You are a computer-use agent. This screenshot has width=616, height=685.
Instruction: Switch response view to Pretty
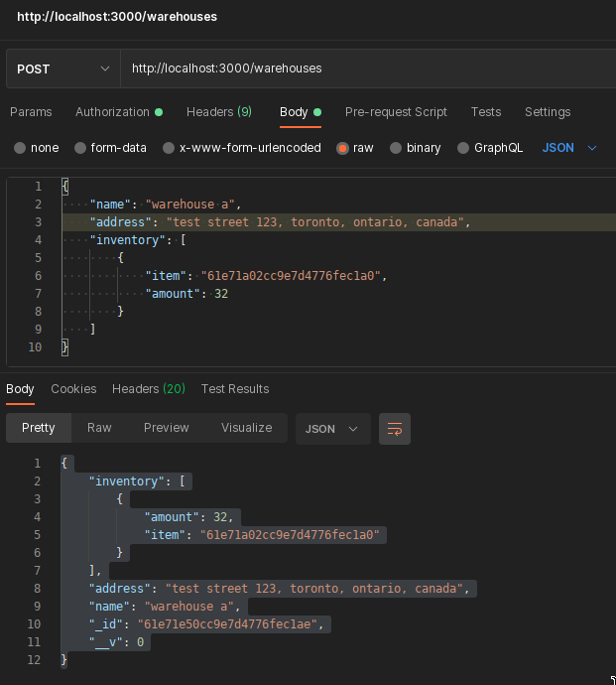point(39,428)
